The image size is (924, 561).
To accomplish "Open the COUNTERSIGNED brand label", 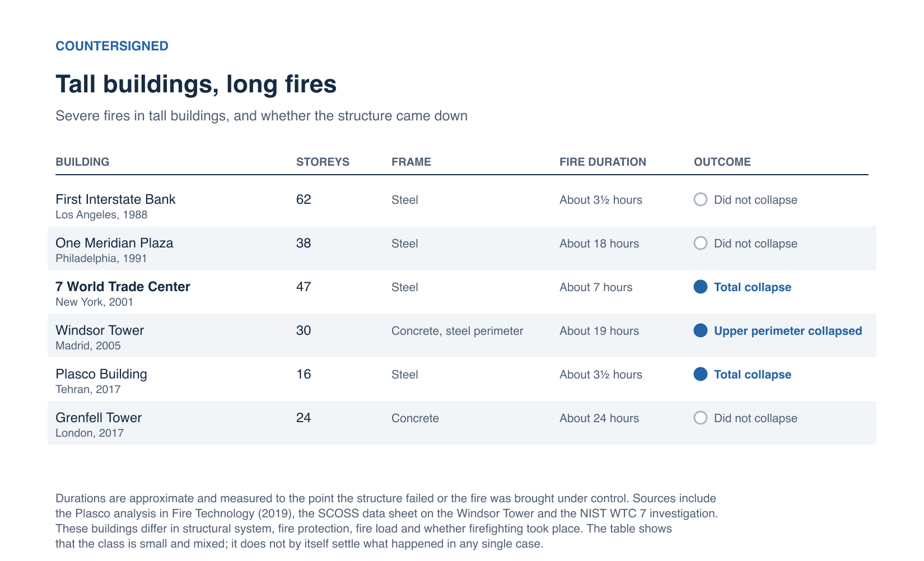I will tap(112, 46).
